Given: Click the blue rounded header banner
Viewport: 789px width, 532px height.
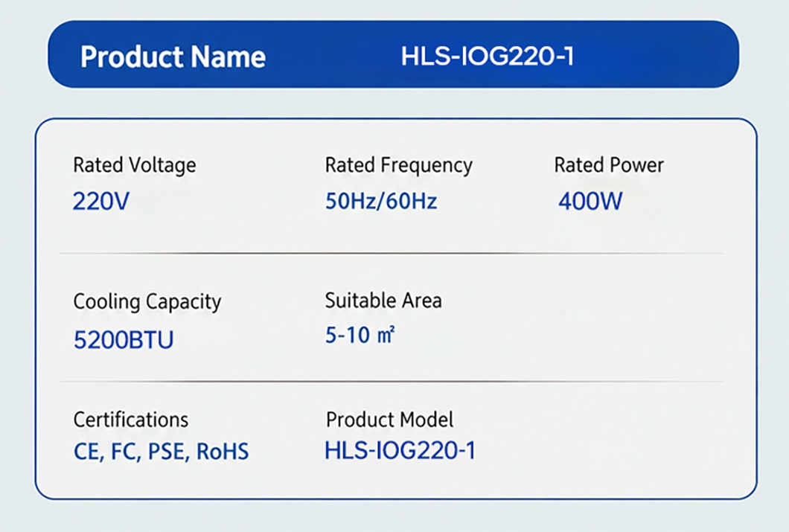Looking at the screenshot, I should click(x=394, y=54).
